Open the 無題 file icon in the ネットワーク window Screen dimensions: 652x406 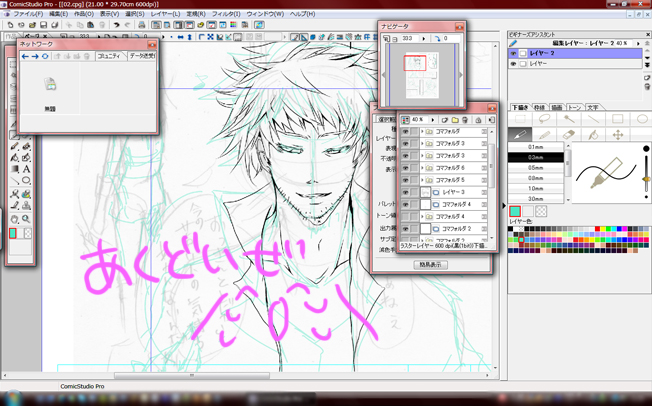pos(50,84)
